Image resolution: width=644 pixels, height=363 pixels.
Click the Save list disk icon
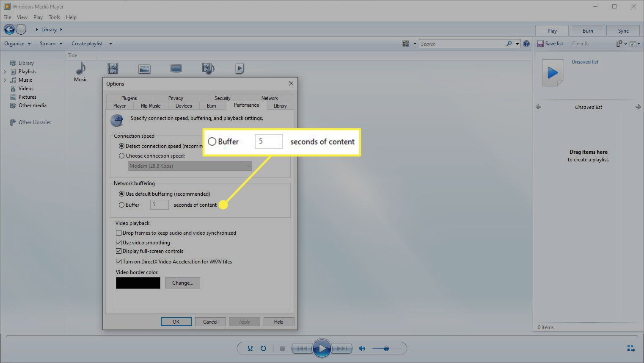[x=540, y=44]
